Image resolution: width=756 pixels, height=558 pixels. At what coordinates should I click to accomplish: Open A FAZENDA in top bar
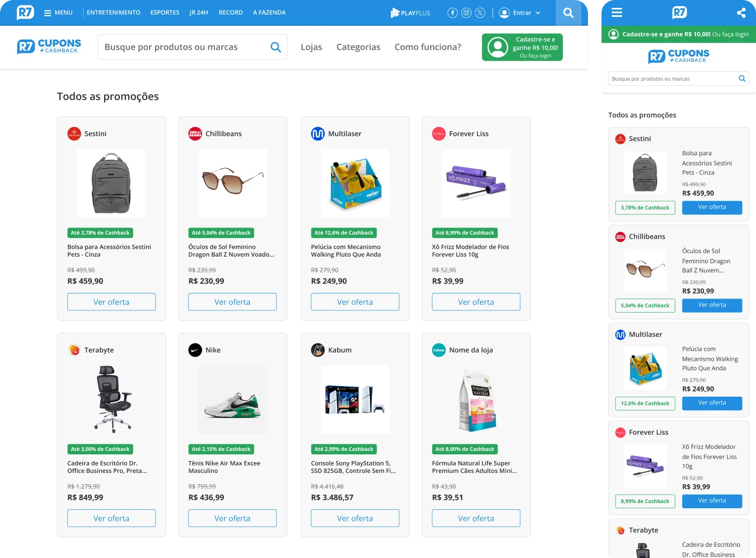coord(269,12)
